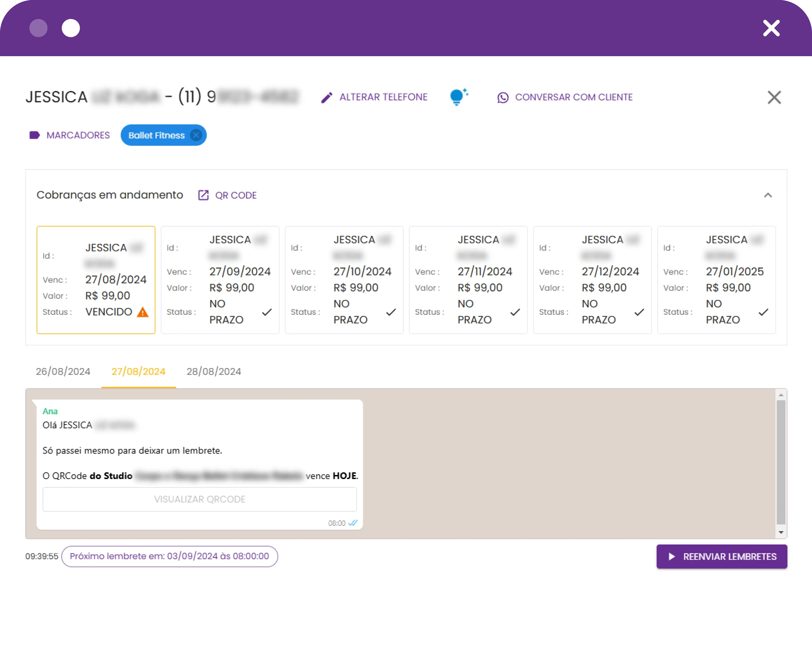
Task: Click the Próximo lembrete em 03/09/2024 pill
Action: click(169, 556)
